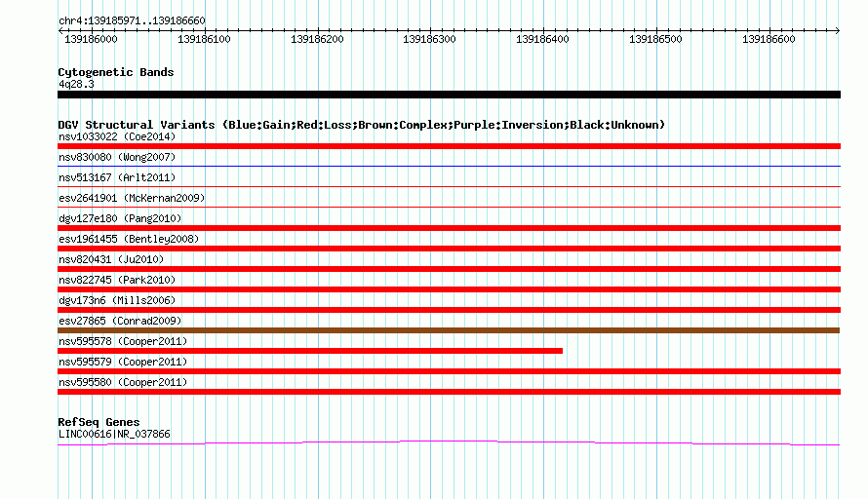Click the magenta LINC00616 gene line
This screenshot has height=499, width=868.
[449, 442]
